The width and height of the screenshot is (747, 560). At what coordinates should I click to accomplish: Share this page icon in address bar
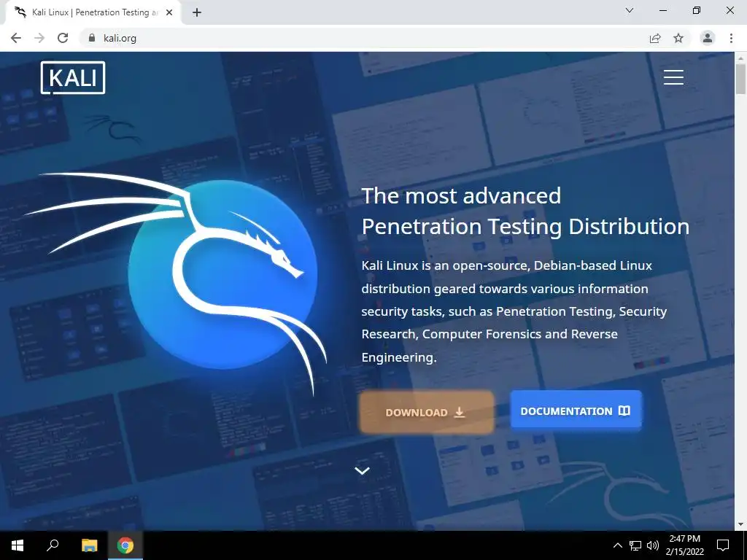[x=655, y=38]
